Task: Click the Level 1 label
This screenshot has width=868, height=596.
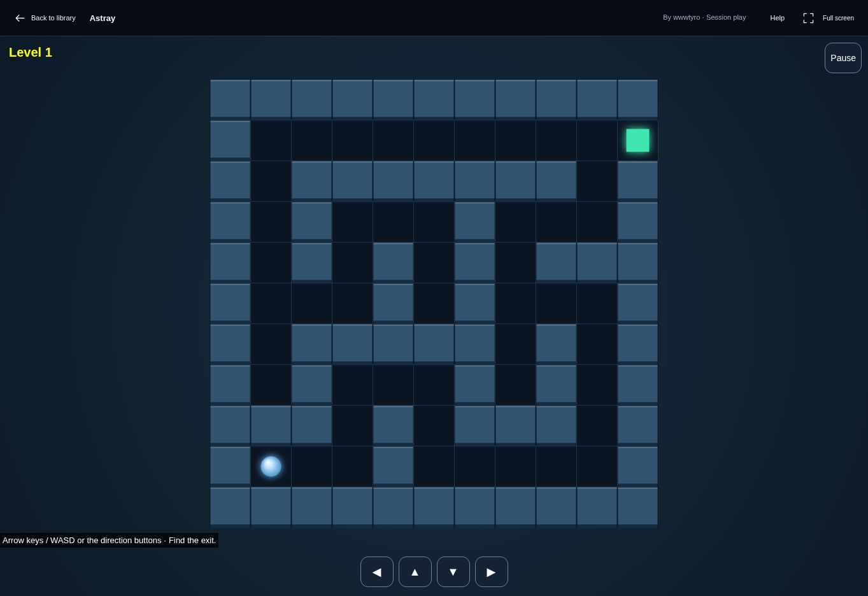Action: click(31, 52)
